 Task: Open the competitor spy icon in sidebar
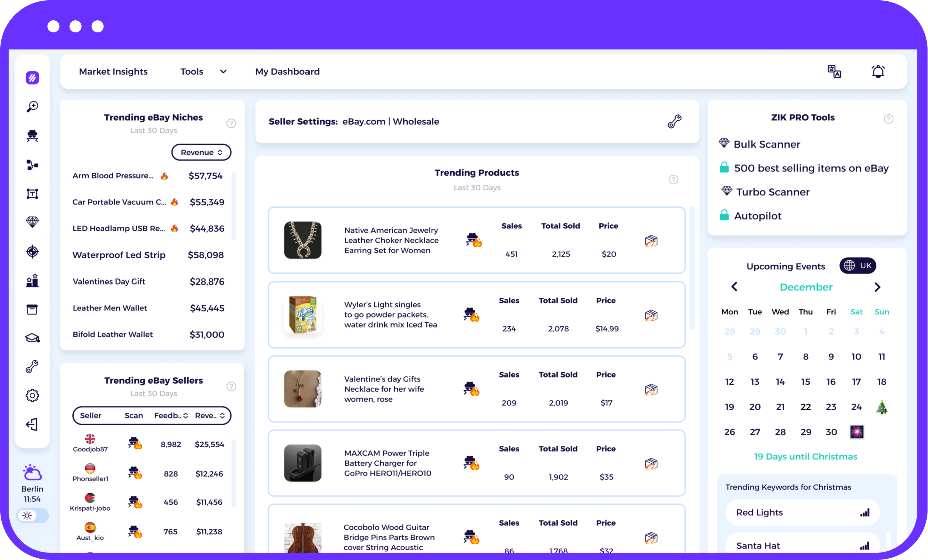(x=32, y=136)
